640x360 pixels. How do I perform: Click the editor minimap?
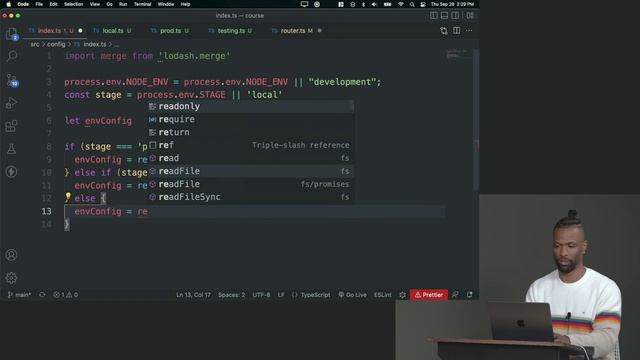[x=457, y=54]
